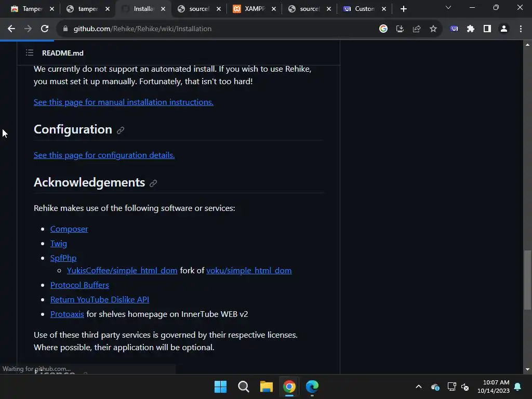
Task: Open the YukisCoffee/simple_html_dom link
Action: (x=122, y=270)
